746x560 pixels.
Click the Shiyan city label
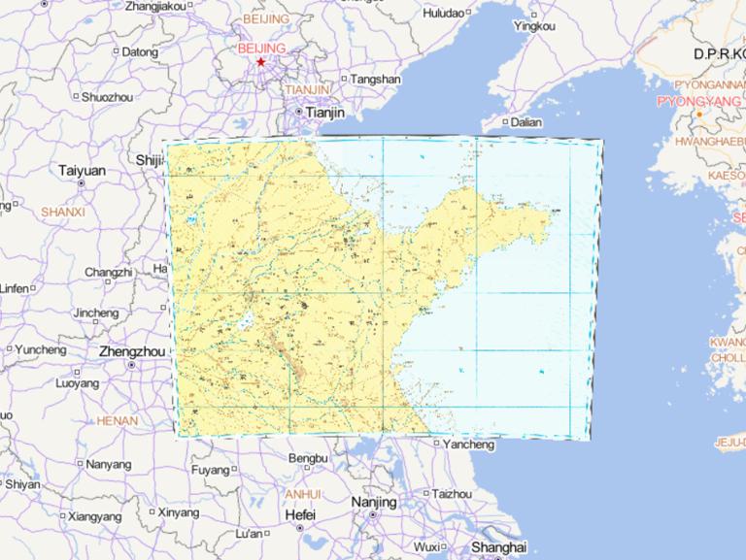pyautogui.click(x=22, y=485)
